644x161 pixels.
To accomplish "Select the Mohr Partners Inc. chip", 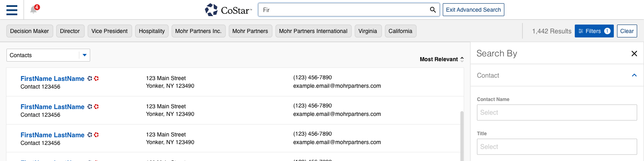I will coord(198,31).
